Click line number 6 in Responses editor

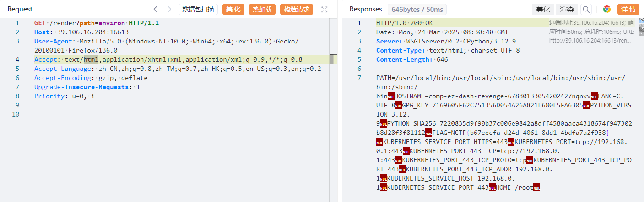point(359,69)
